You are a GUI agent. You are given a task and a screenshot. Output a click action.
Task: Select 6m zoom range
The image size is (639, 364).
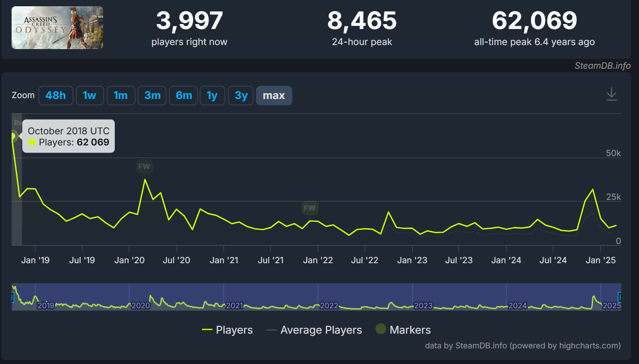(184, 95)
